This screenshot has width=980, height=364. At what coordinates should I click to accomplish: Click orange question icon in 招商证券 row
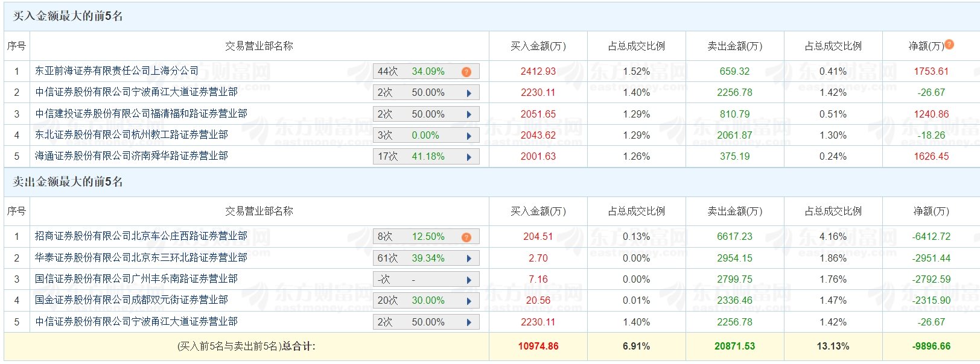466,237
